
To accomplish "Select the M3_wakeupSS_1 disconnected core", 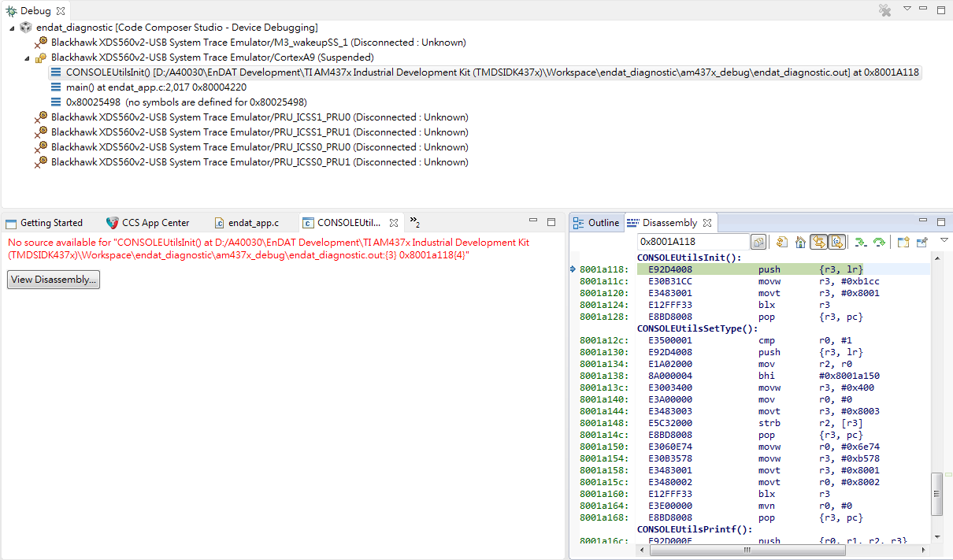I will point(258,43).
